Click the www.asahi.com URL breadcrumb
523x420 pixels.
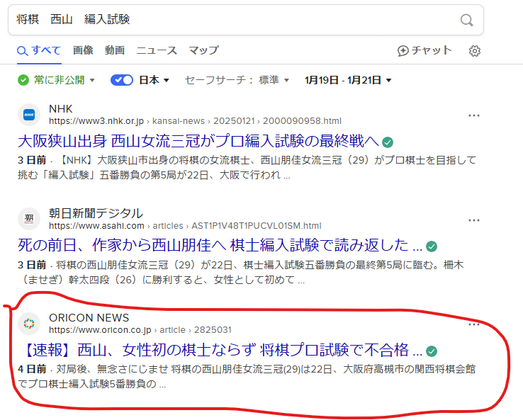[x=185, y=226]
